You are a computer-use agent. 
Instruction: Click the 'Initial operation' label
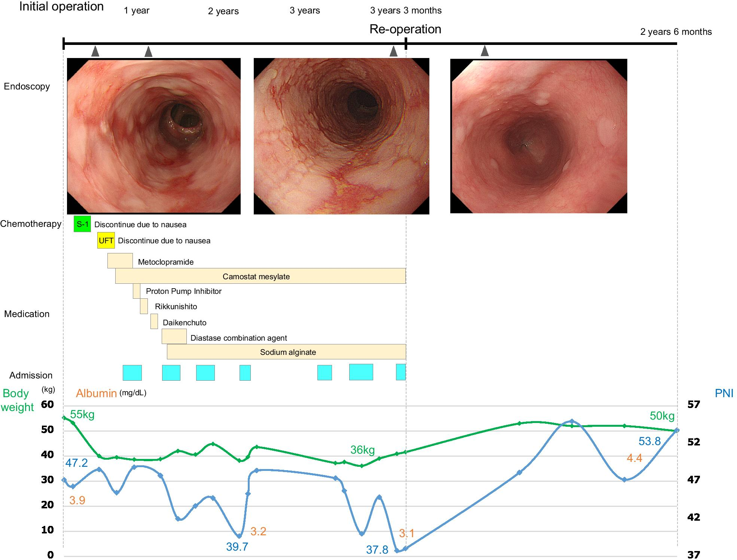tap(61, 6)
